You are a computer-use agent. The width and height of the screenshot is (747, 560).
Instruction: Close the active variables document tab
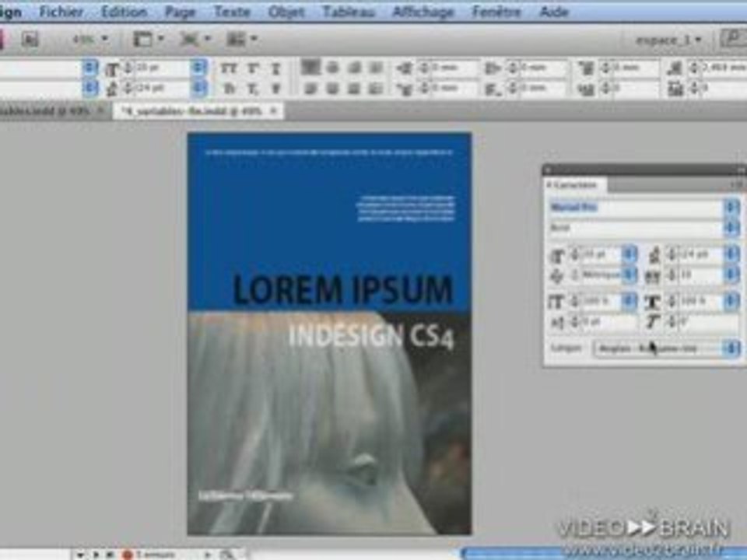tap(273, 111)
